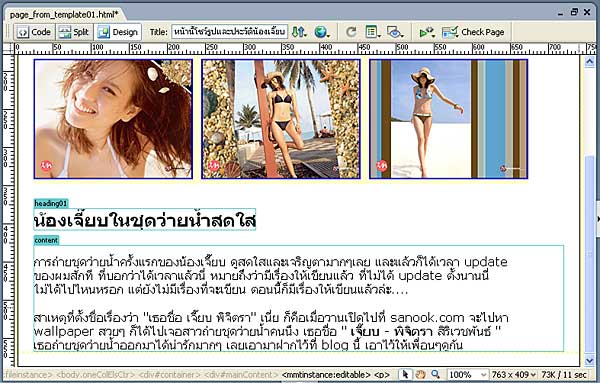Switch to Code view
Viewport: 600px width, 383px height.
pos(34,32)
